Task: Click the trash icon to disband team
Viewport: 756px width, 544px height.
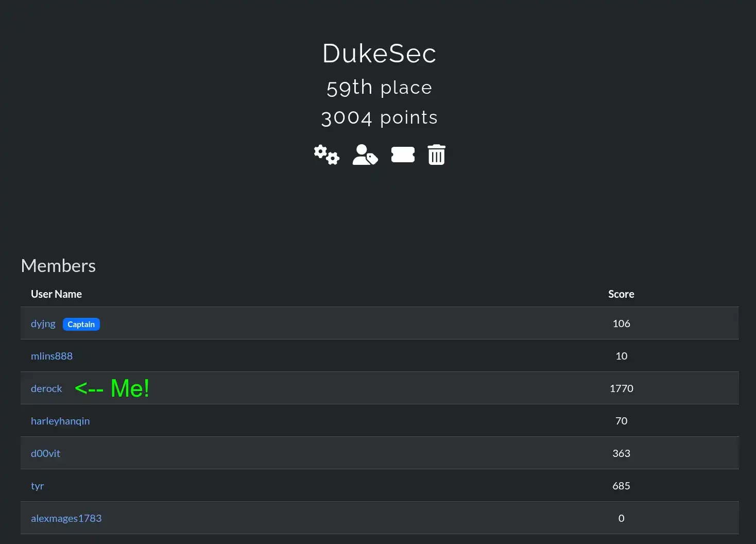Action: coord(436,155)
